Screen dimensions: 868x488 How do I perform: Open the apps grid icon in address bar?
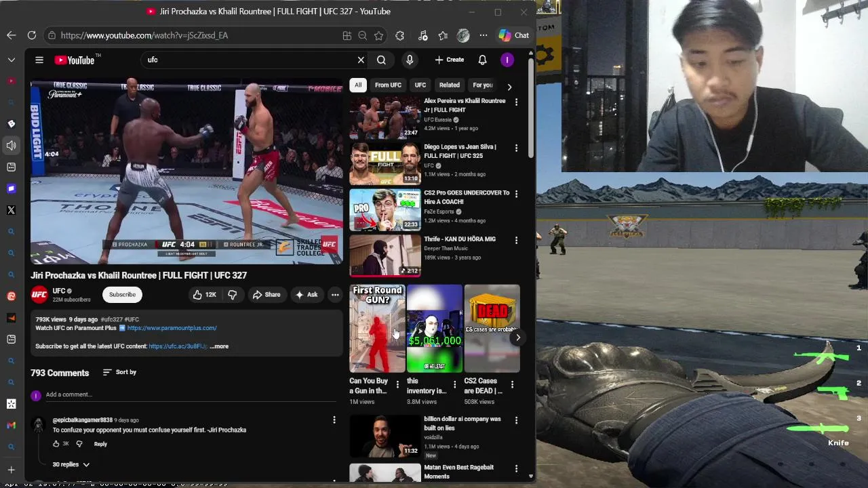347,35
